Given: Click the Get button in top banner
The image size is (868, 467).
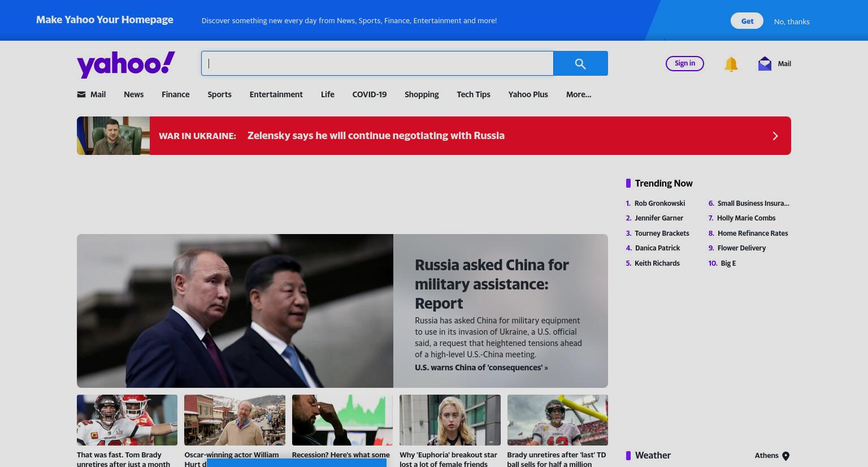Looking at the screenshot, I should click(x=747, y=21).
